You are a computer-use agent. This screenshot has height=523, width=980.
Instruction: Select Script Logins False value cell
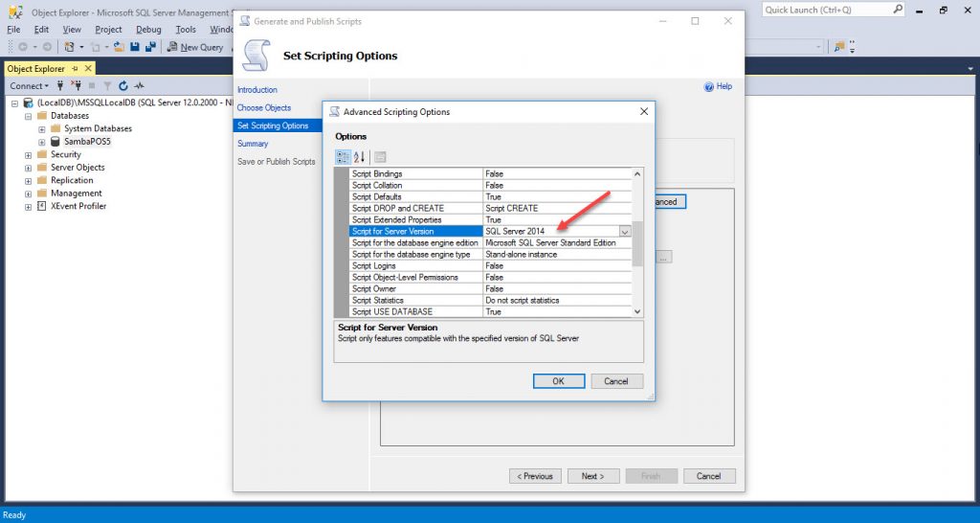pyautogui.click(x=558, y=266)
